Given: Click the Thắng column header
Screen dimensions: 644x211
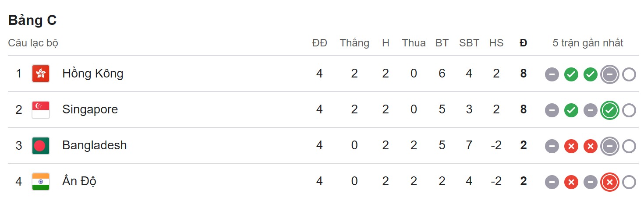Looking at the screenshot, I should click(x=354, y=43).
